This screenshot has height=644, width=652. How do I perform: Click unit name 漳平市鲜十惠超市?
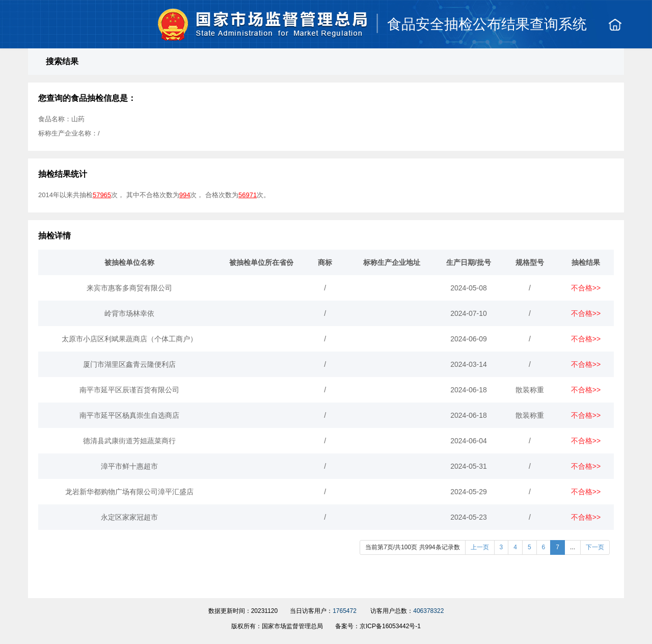tap(129, 466)
